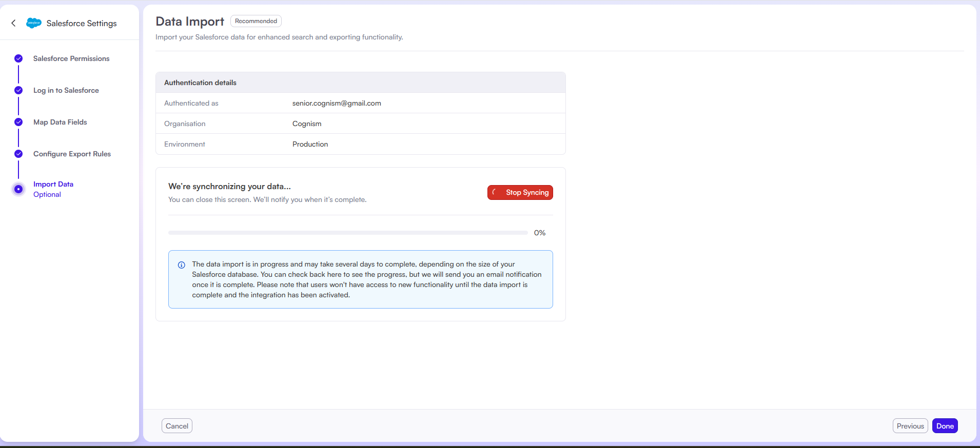This screenshot has height=448, width=980.
Task: Go to Log in to Salesforce step
Action: [x=66, y=90]
